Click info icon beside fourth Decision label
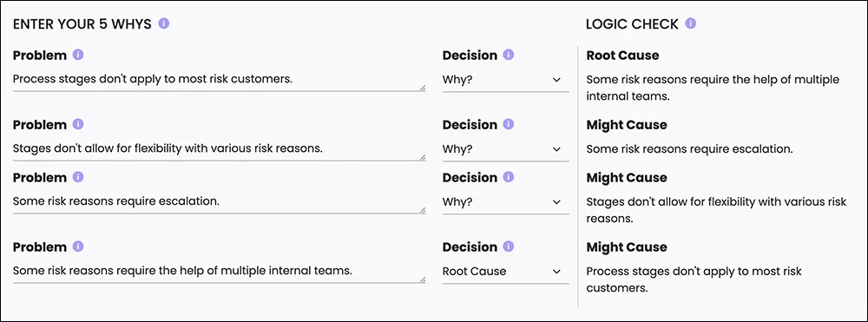 click(508, 246)
